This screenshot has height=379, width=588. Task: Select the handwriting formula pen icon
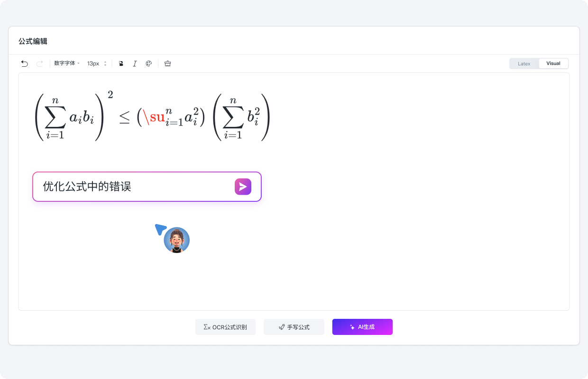pos(282,326)
